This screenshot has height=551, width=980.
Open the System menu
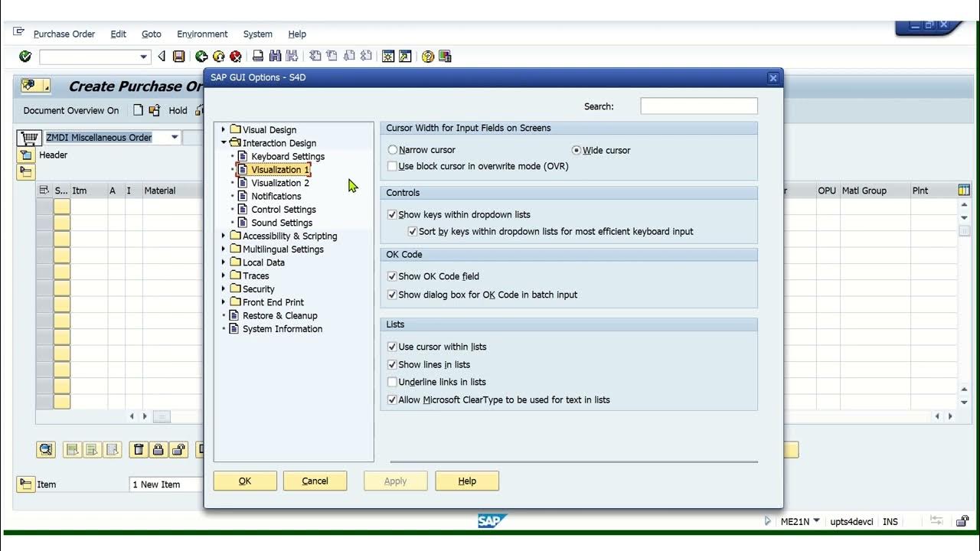coord(258,34)
